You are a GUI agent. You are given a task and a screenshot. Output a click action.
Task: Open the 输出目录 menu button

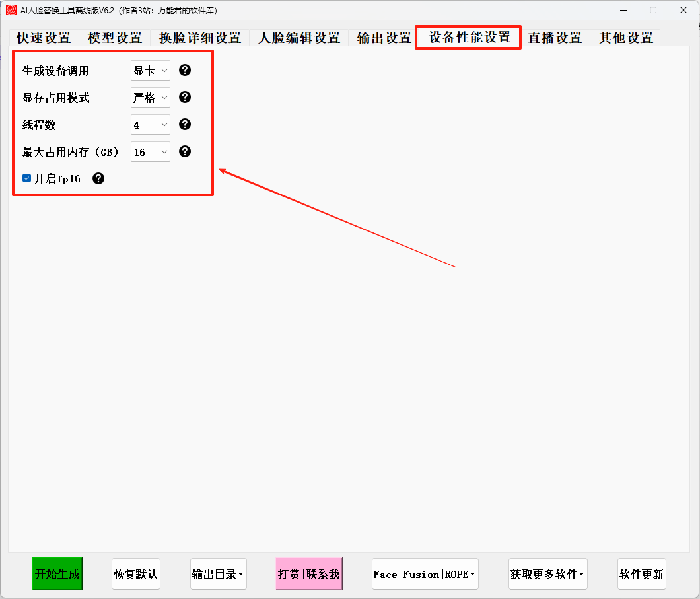tap(218, 574)
